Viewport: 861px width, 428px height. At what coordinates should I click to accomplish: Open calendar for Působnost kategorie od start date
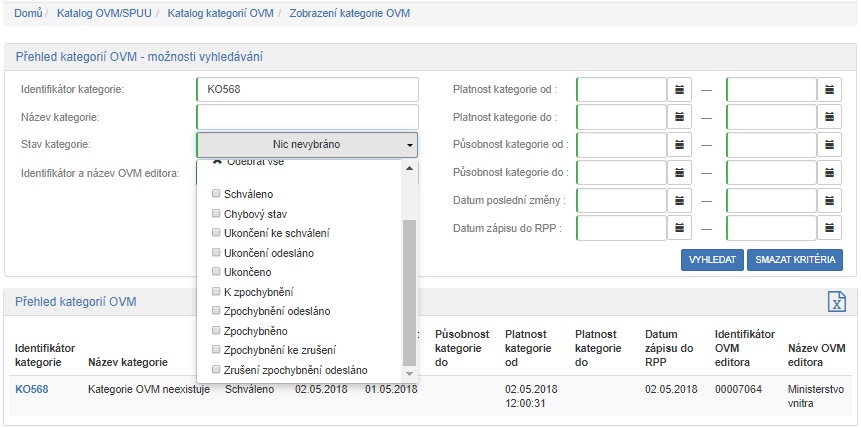(x=680, y=146)
